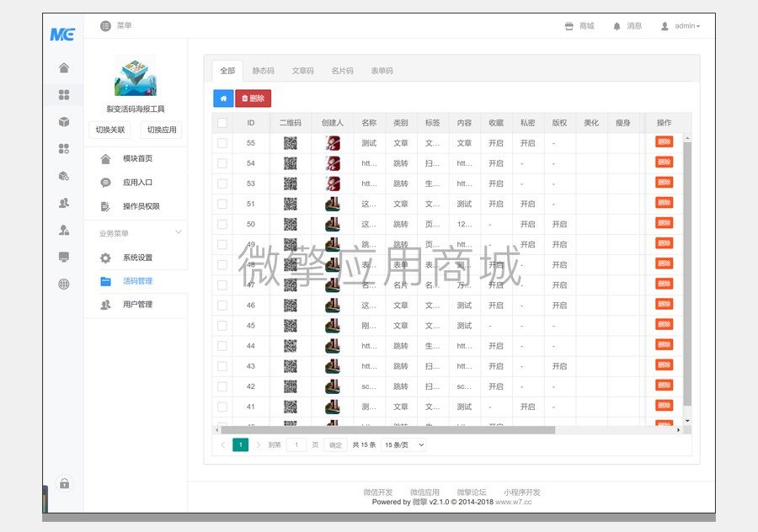The height and width of the screenshot is (532, 758).
Task: Click the QR code thumbnail for row ID 54
Action: 291,163
